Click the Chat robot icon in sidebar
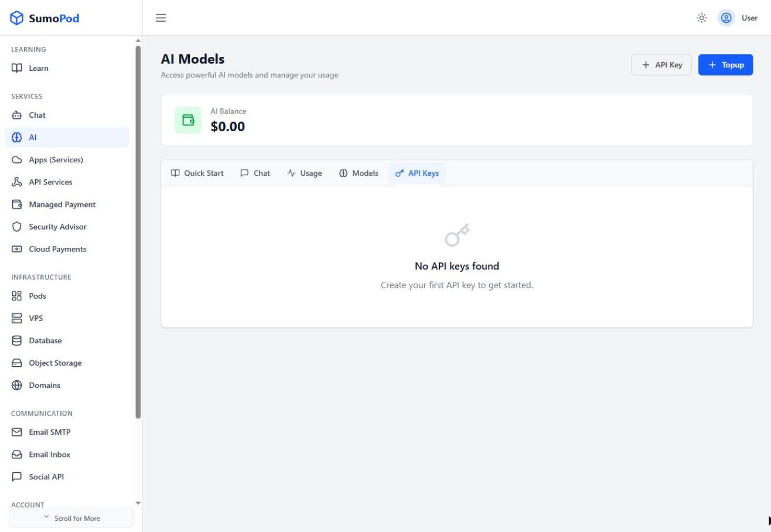 point(17,115)
